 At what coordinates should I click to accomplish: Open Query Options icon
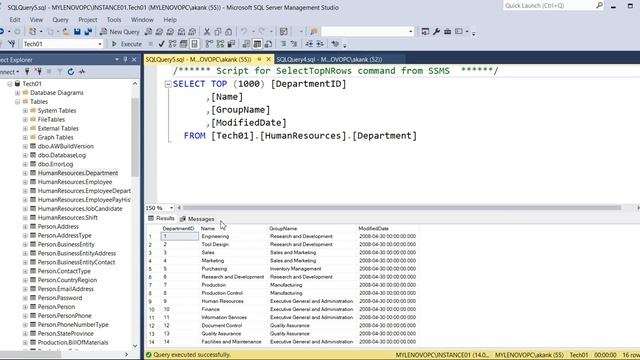point(183,44)
